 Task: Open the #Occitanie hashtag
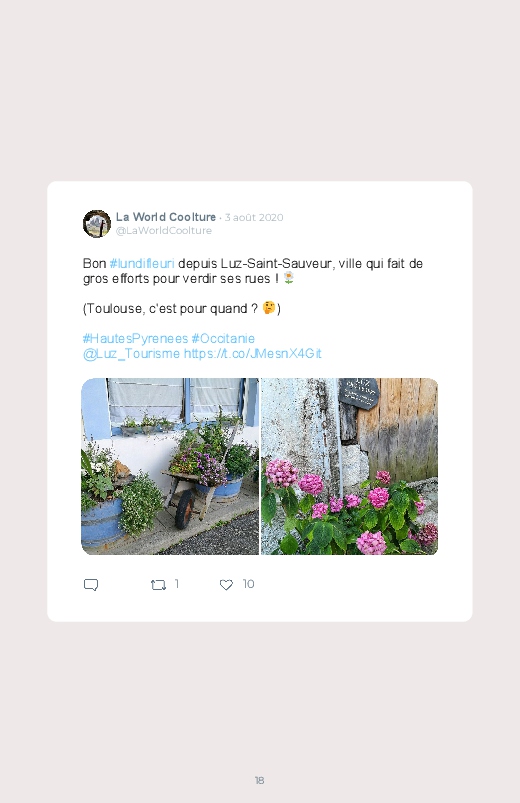[x=223, y=339]
